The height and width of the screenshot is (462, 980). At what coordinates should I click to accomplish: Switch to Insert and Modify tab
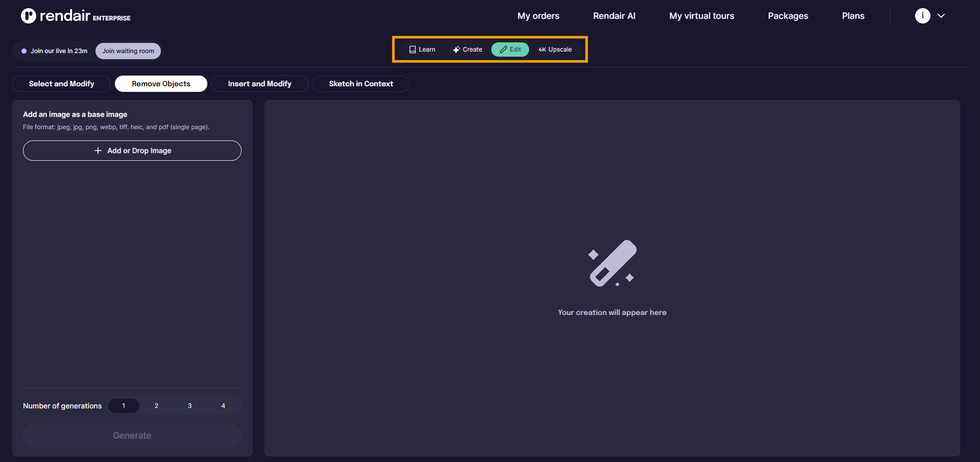tap(259, 84)
